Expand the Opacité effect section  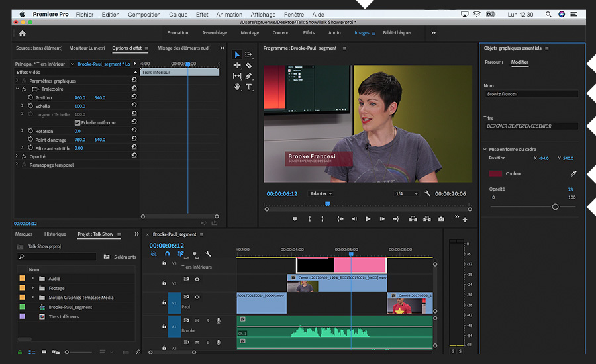tap(17, 156)
